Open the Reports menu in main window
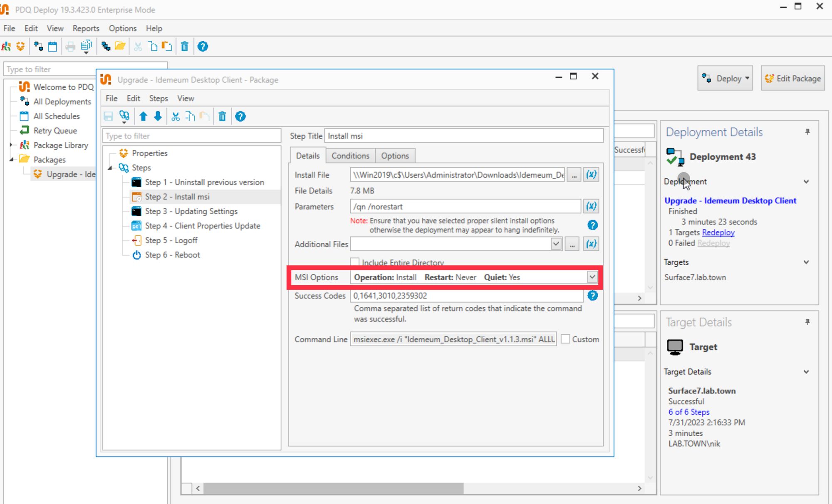Image resolution: width=832 pixels, height=504 pixels. (86, 28)
